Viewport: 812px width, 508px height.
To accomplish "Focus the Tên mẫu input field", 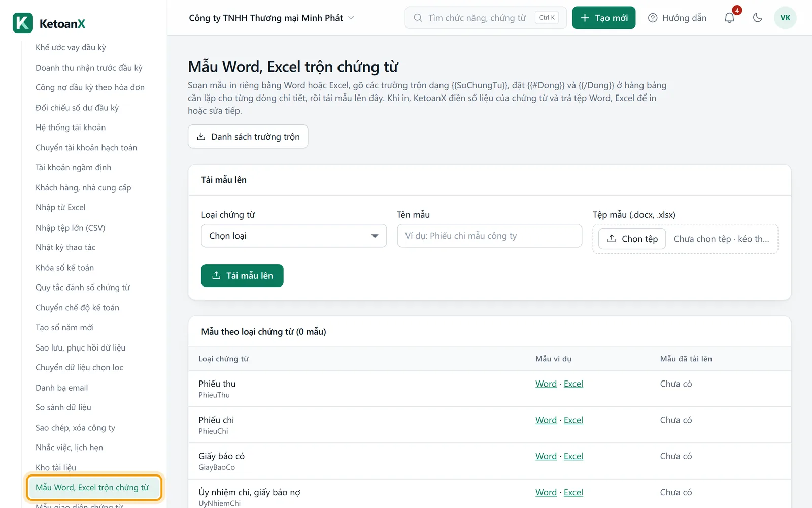I will (x=489, y=236).
